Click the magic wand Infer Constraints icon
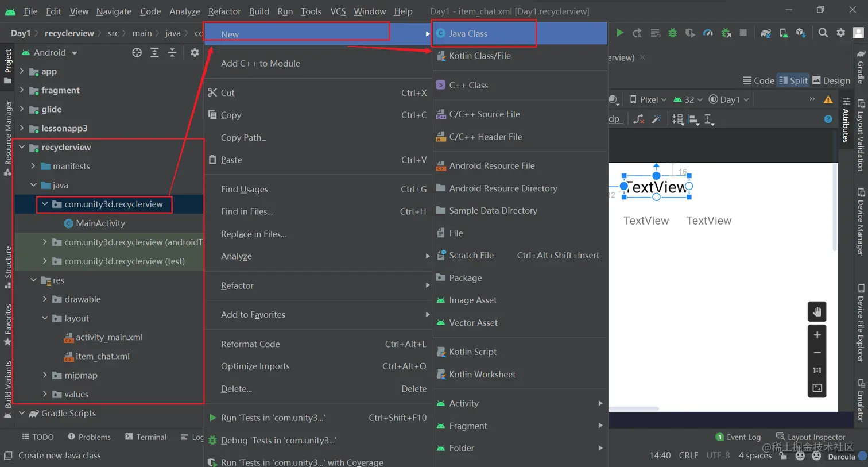The width and height of the screenshot is (868, 467). pyautogui.click(x=656, y=119)
